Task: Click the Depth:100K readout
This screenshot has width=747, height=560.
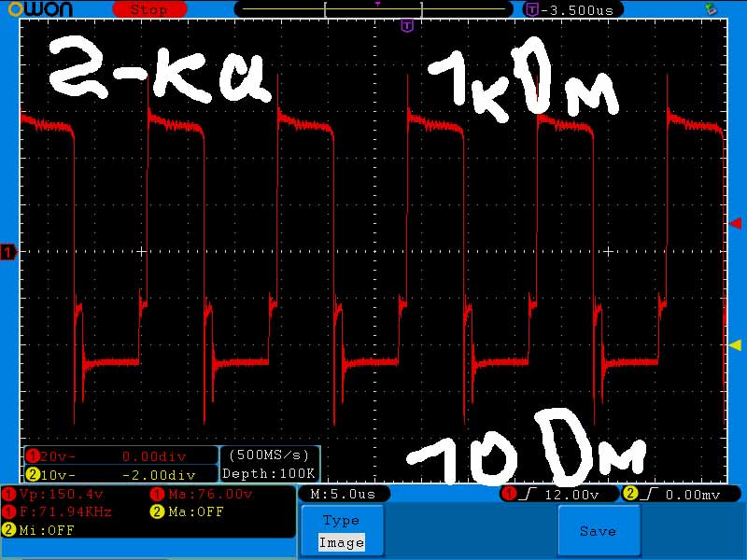Action: point(269,473)
